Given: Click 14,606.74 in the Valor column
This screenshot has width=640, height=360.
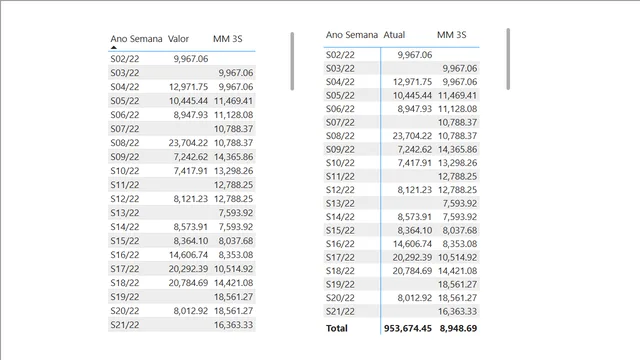Looking at the screenshot, I should [188, 255].
